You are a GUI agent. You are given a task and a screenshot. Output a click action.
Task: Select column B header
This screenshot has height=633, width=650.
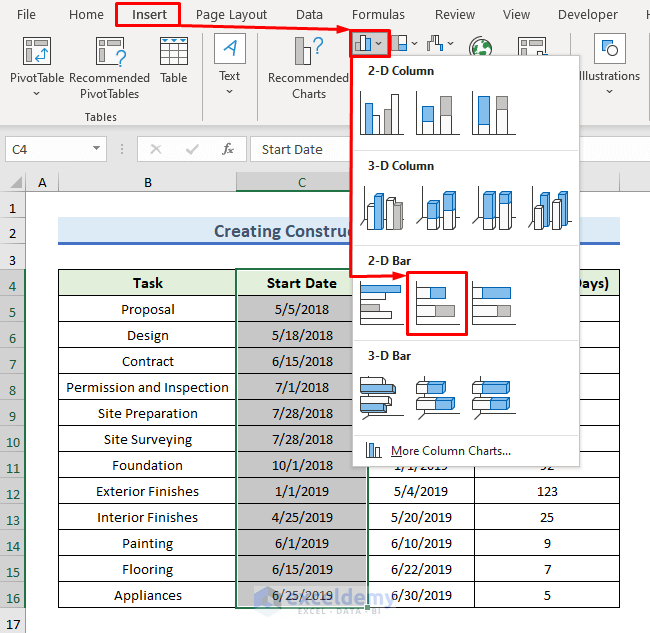coord(147,182)
